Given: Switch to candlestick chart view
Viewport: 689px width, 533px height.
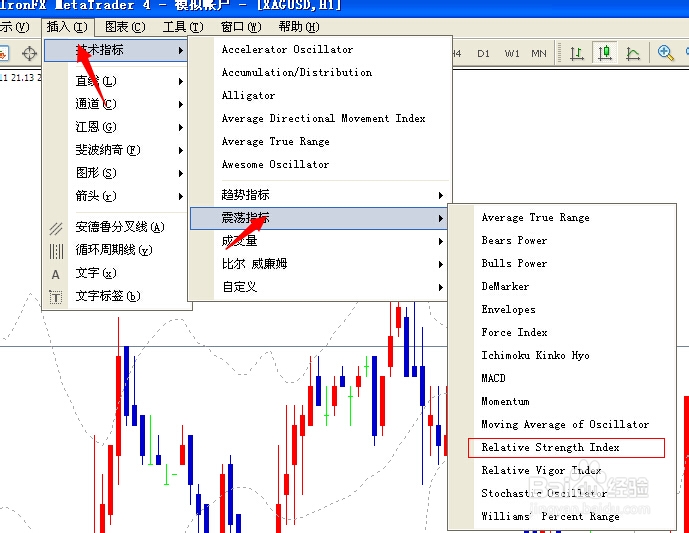Looking at the screenshot, I should pos(605,53).
